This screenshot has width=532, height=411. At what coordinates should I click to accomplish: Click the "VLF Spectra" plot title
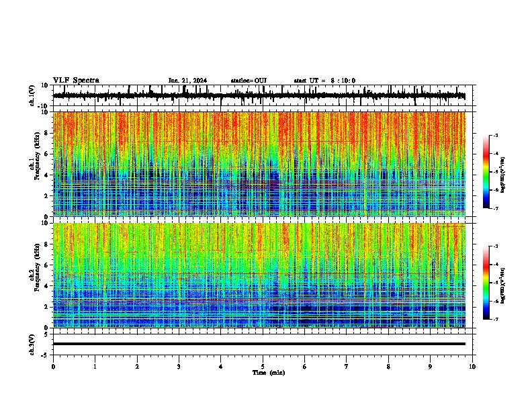click(x=76, y=81)
